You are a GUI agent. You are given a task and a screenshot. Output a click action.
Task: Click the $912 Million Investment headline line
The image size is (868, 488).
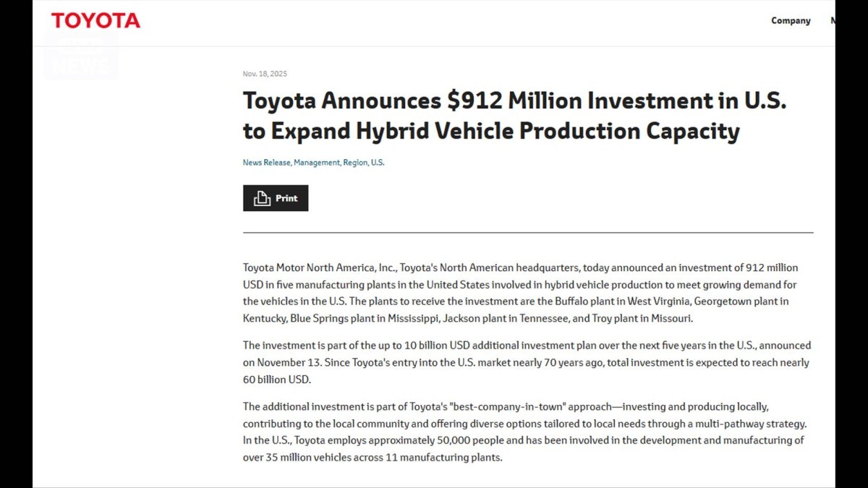click(514, 100)
